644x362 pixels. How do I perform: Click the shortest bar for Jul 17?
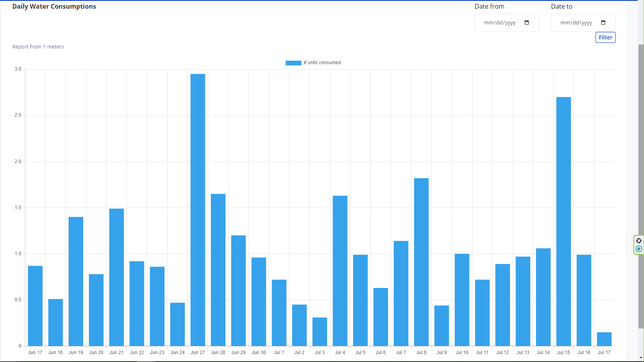click(604, 339)
